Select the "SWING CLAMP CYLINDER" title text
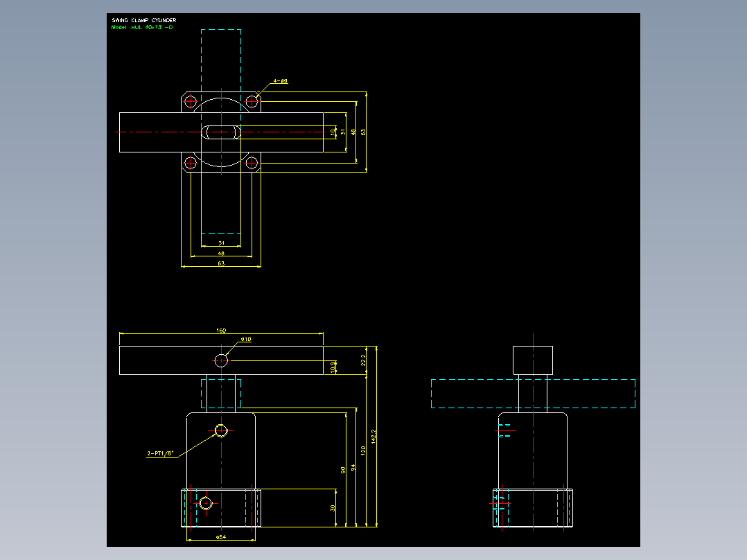Viewport: 747px width, 560px height. (x=144, y=20)
